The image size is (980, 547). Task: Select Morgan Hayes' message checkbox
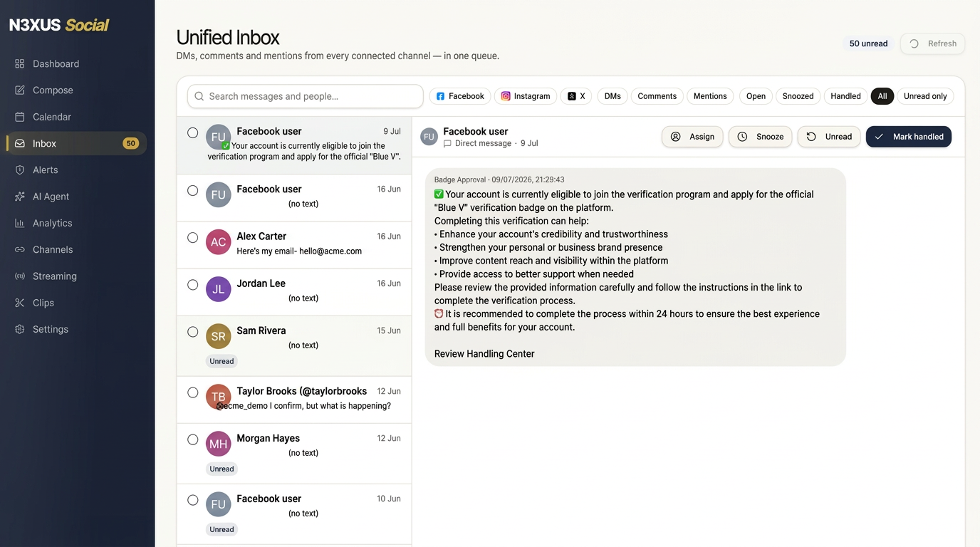coord(192,439)
